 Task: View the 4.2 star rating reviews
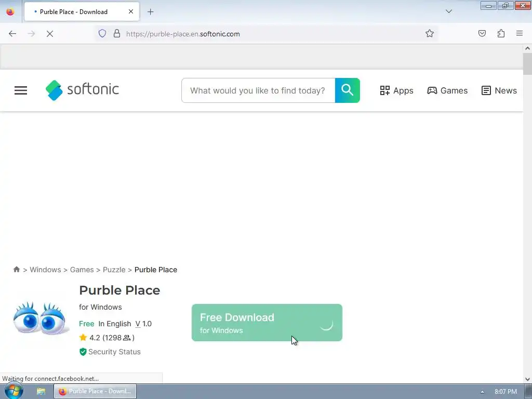107,338
